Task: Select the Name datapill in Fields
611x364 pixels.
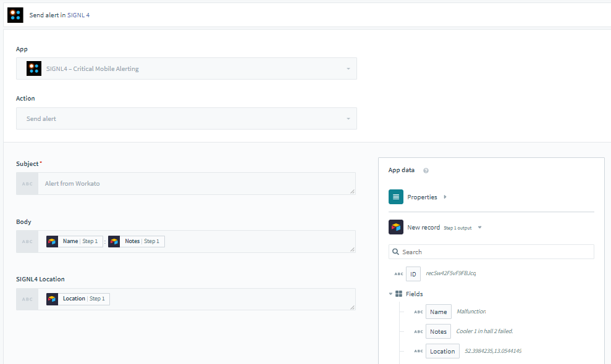Action: 439,312
